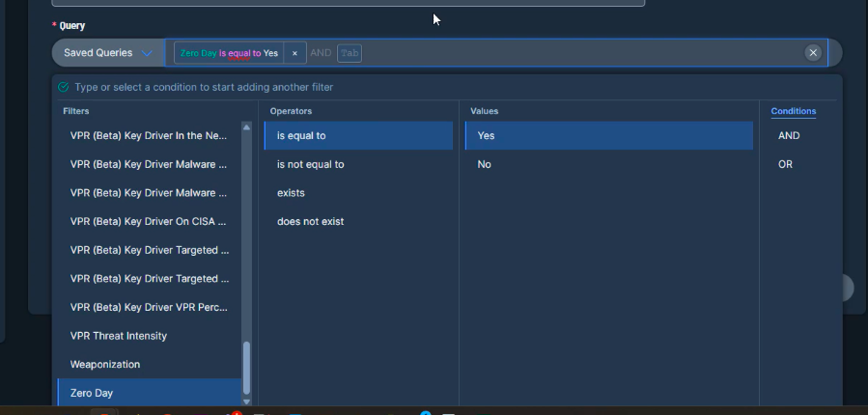Clear the query with the X icon

[813, 53]
